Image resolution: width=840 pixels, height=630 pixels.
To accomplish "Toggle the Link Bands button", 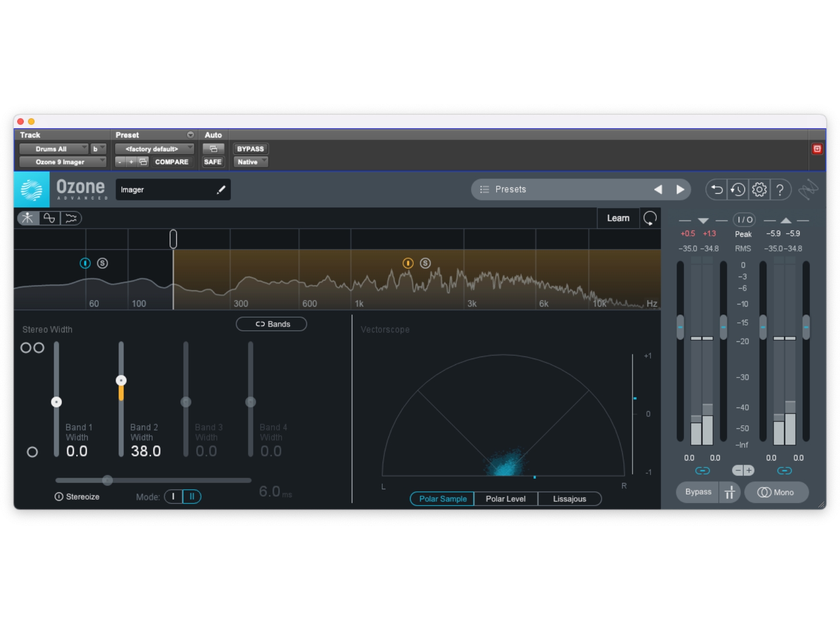I will point(271,324).
